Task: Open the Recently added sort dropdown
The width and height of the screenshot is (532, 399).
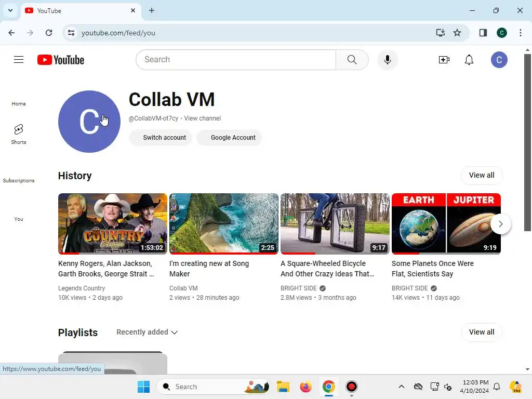Action: [x=147, y=332]
